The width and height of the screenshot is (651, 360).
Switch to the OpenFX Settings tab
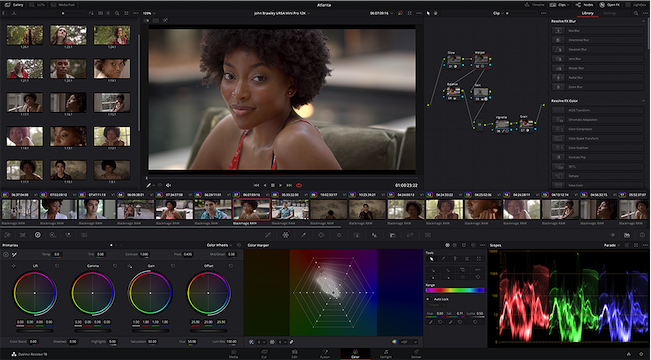(x=609, y=13)
